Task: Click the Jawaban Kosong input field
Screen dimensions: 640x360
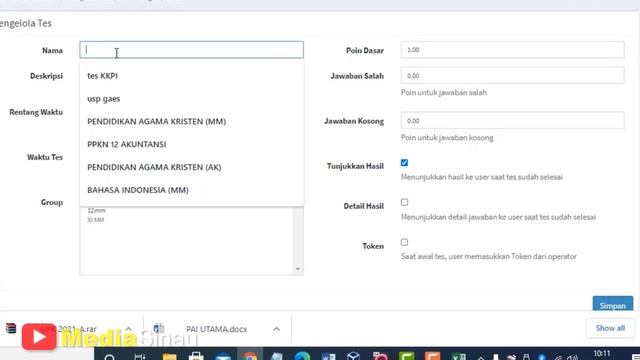Action: [x=512, y=121]
